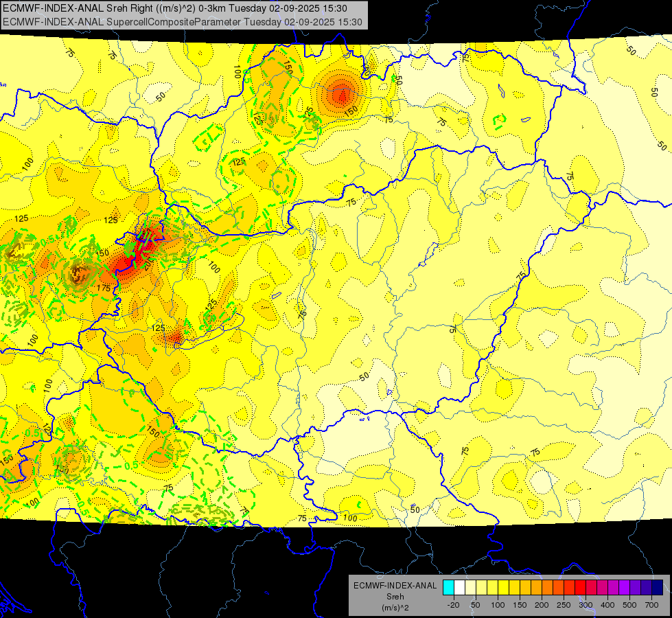The image size is (672, 618).
Task: Click the '(m/s)^2' unit label in legend
Action: 395,608
